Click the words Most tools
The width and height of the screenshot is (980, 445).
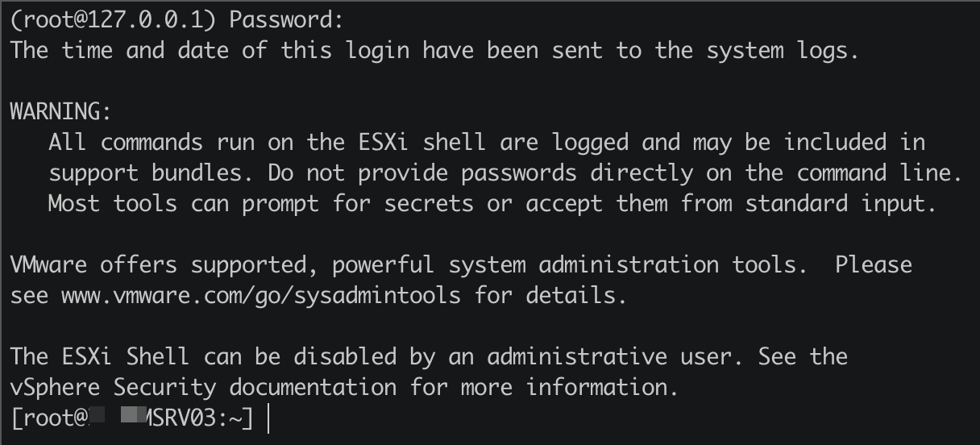coord(113,203)
